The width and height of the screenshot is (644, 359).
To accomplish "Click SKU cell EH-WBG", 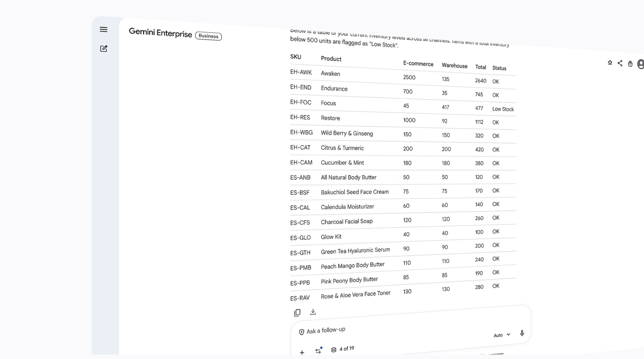I will [301, 132].
